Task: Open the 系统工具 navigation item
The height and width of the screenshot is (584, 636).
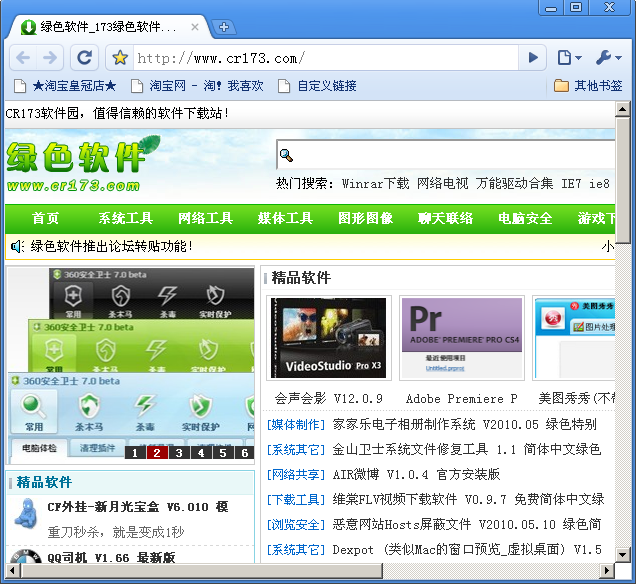Action: tap(126, 218)
